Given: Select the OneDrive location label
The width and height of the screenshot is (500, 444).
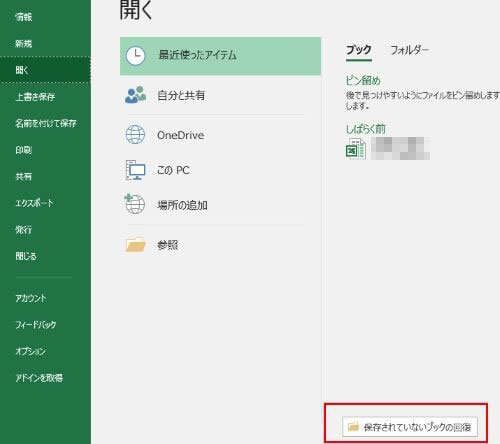Looking at the screenshot, I should click(x=181, y=135).
